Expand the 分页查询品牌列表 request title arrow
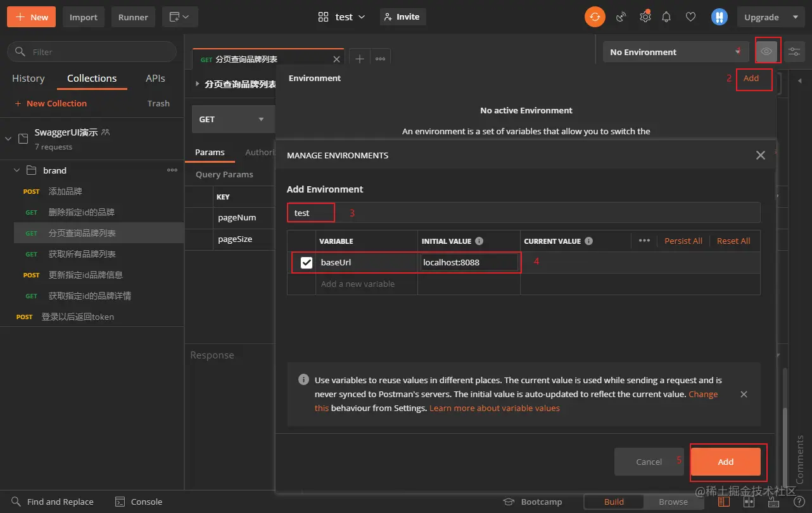Viewport: 812px width, 513px height. [x=197, y=84]
